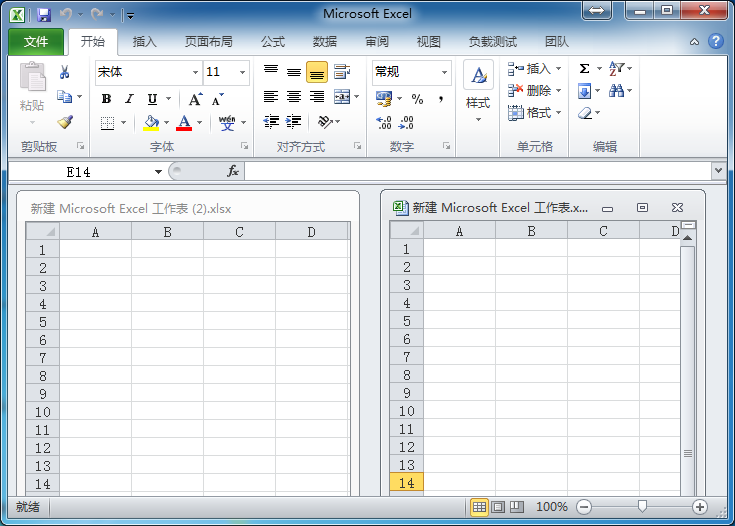The width and height of the screenshot is (735, 526).
Task: Switch to the 页面布局 tab
Action: [209, 42]
